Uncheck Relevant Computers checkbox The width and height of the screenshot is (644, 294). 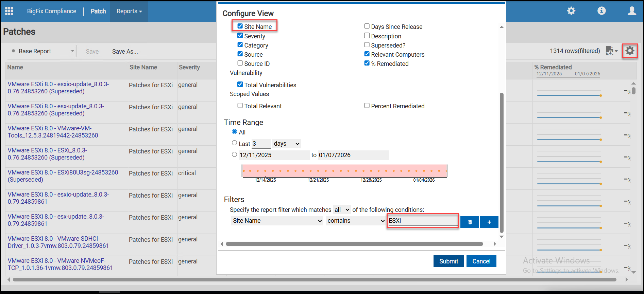pyautogui.click(x=367, y=54)
